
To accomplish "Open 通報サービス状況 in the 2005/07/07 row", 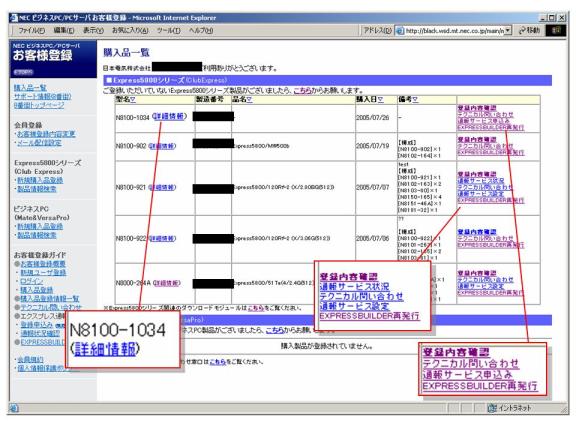I will click(481, 181).
